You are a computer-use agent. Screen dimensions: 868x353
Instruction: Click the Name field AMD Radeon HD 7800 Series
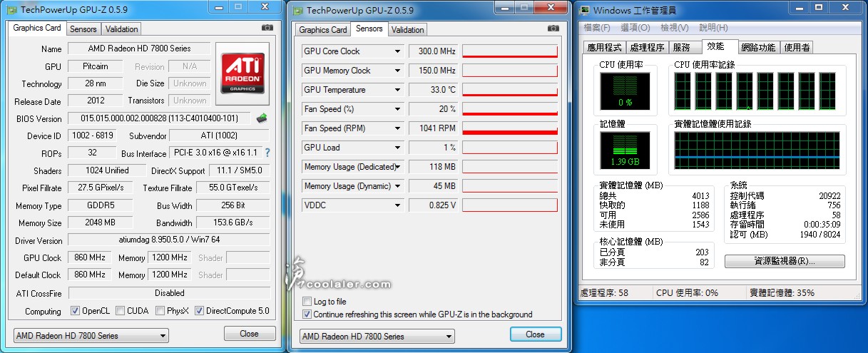tap(139, 49)
